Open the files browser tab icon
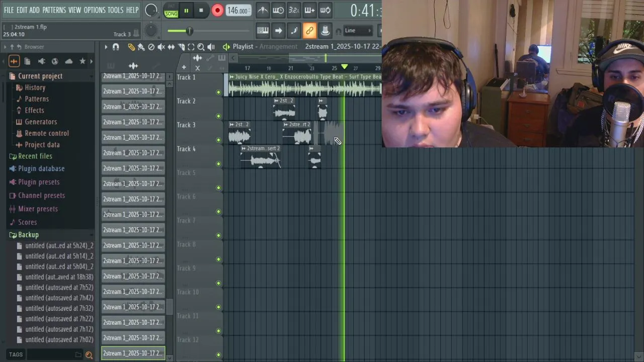 28,61
